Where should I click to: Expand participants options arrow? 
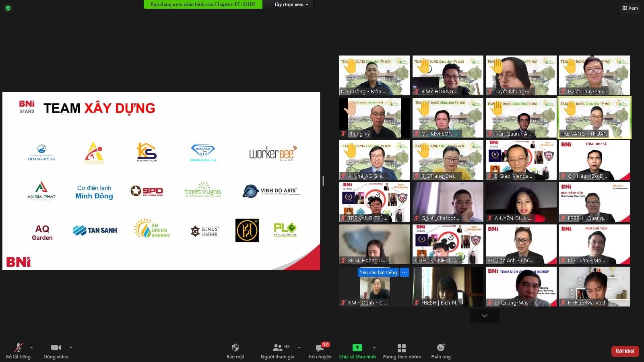(x=299, y=348)
